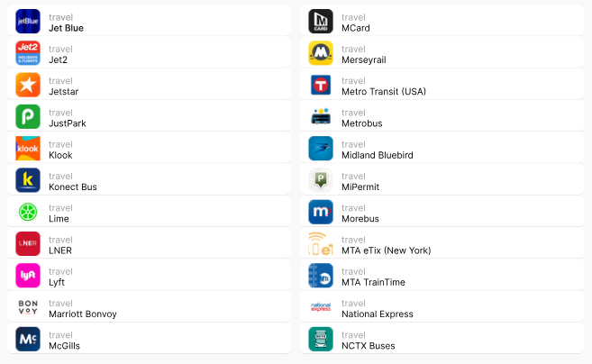
Task: Click the yellow Merseyrail icon
Action: (x=321, y=53)
